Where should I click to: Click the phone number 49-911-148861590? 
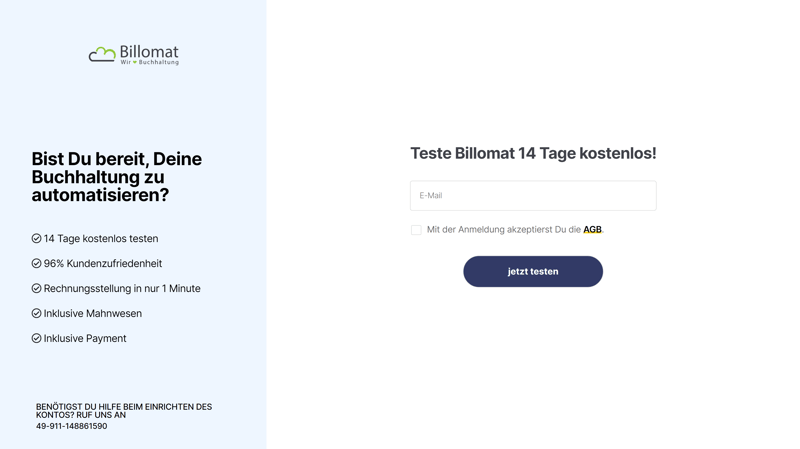point(71,426)
